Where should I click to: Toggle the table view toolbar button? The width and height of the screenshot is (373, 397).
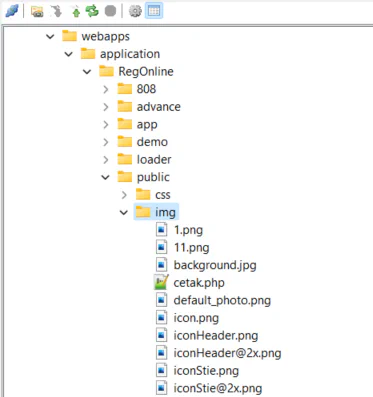154,11
